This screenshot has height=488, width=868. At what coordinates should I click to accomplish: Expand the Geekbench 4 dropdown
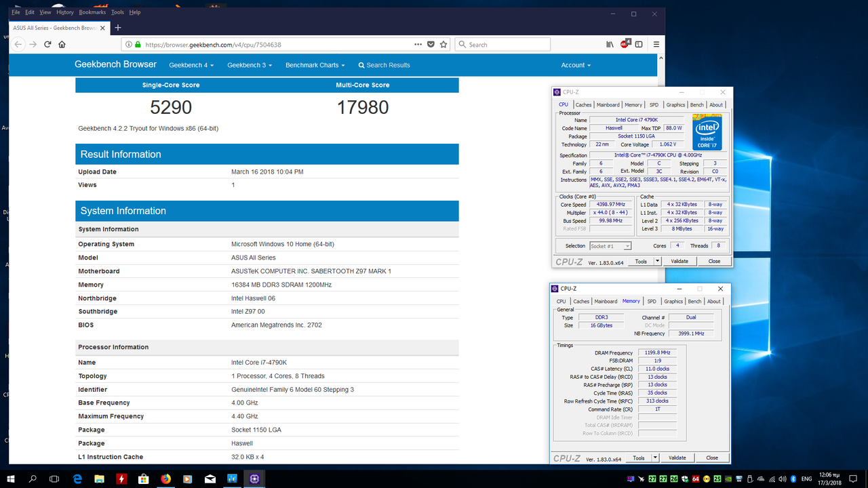pyautogui.click(x=191, y=65)
